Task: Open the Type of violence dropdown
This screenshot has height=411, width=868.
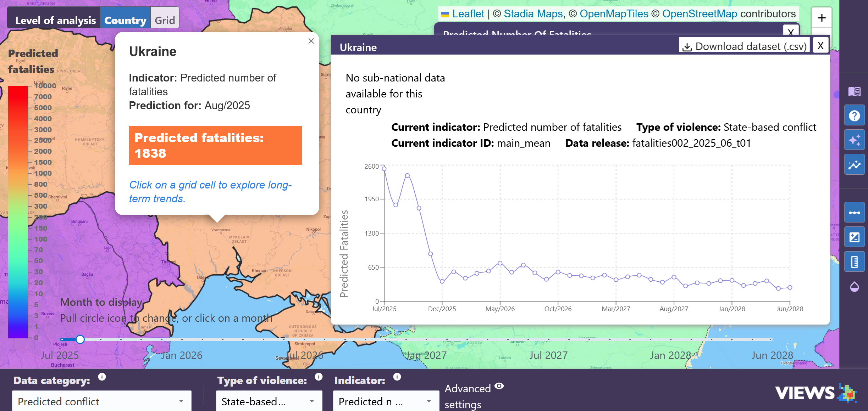Action: (269, 401)
